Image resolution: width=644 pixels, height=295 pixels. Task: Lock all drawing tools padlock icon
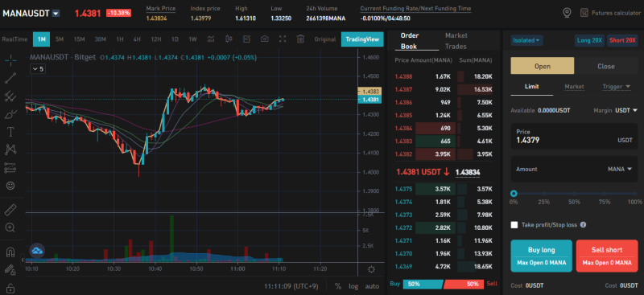(x=10, y=288)
